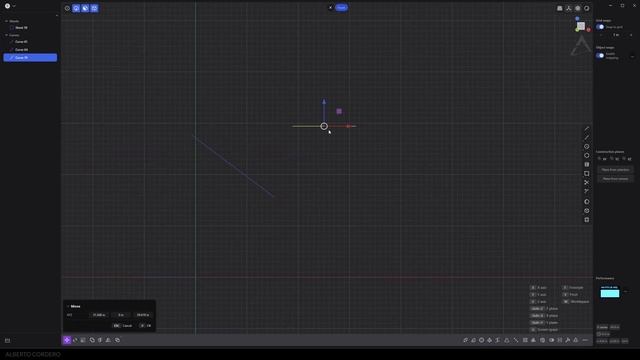640x360 pixels.
Task: Click the Freestyle shortcut hint
Action: pos(573,288)
